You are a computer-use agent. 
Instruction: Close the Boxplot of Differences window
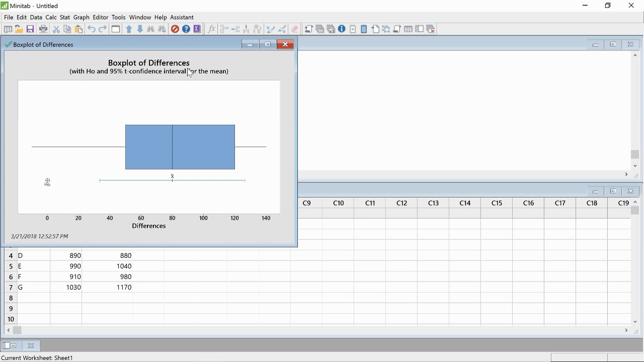(285, 44)
